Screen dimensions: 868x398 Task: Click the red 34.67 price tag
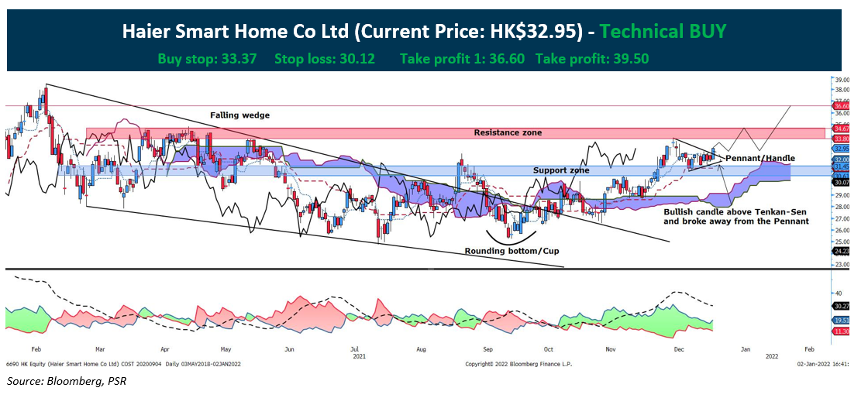tap(842, 129)
